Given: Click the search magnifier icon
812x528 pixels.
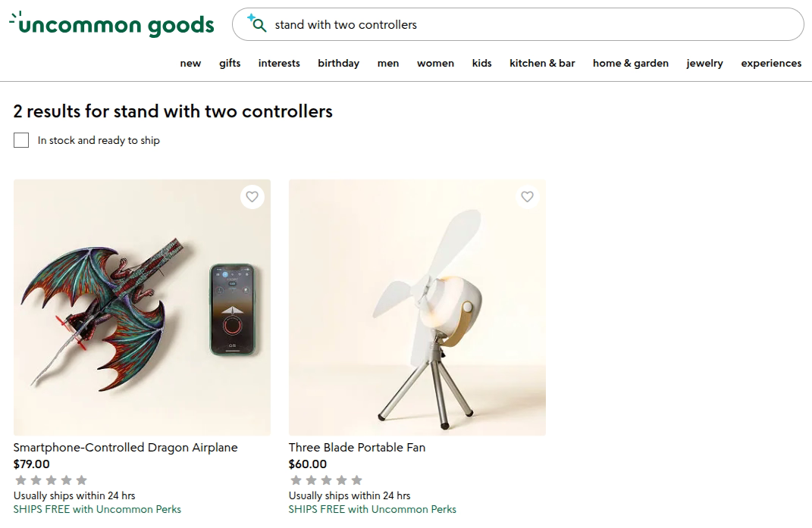Looking at the screenshot, I should pos(258,24).
